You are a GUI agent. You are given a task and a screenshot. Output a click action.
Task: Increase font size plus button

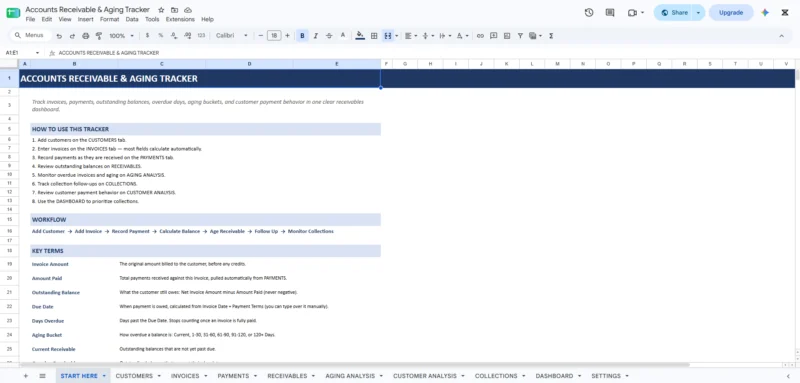pos(287,36)
